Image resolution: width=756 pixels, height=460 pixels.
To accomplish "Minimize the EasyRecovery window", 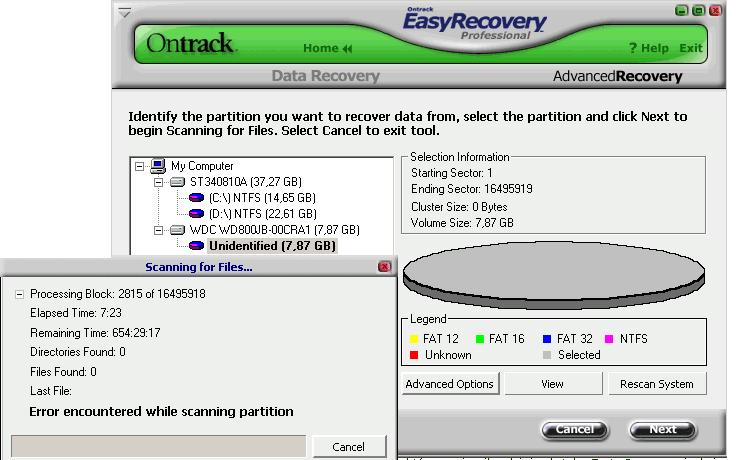I will (x=681, y=11).
